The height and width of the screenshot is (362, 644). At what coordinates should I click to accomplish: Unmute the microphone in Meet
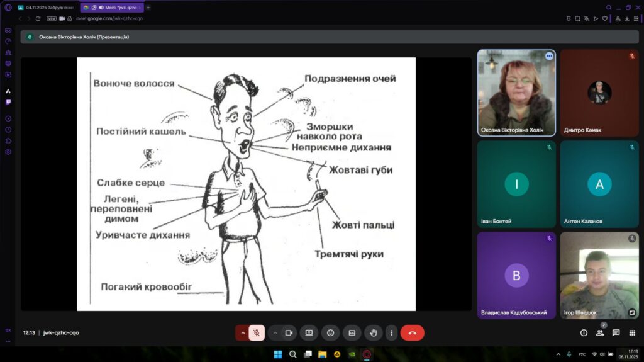tap(257, 332)
